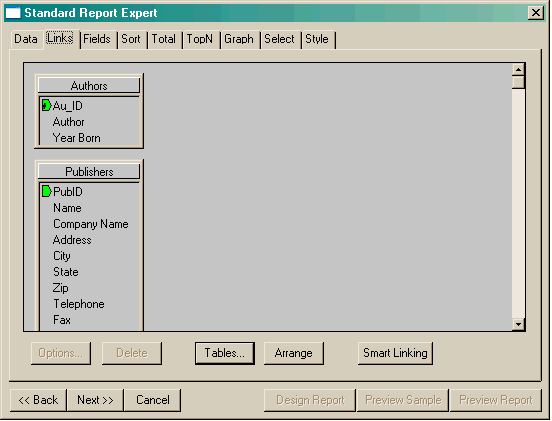The image size is (552, 421).
Task: Select the Author field in Authors table
Action: pyautogui.click(x=69, y=122)
